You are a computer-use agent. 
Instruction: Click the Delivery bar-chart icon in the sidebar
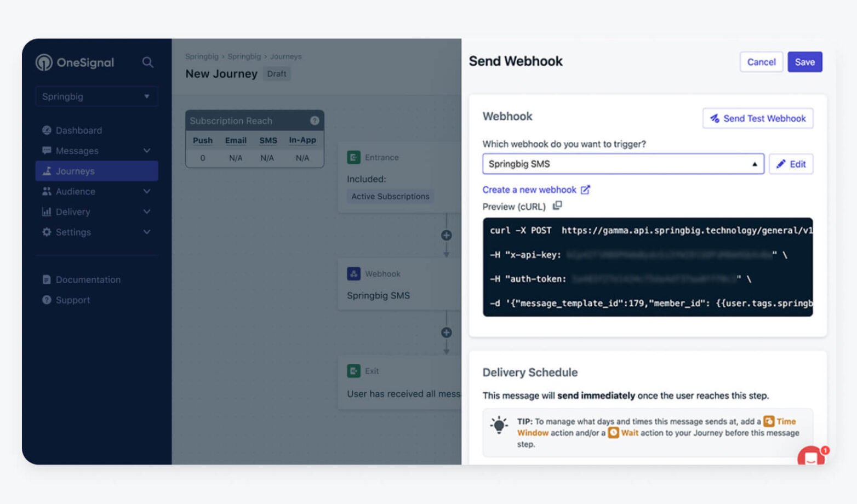[x=47, y=211]
